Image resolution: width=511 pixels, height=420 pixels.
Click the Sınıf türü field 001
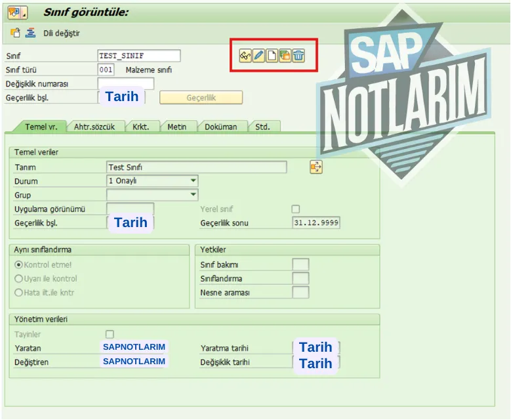106,70
